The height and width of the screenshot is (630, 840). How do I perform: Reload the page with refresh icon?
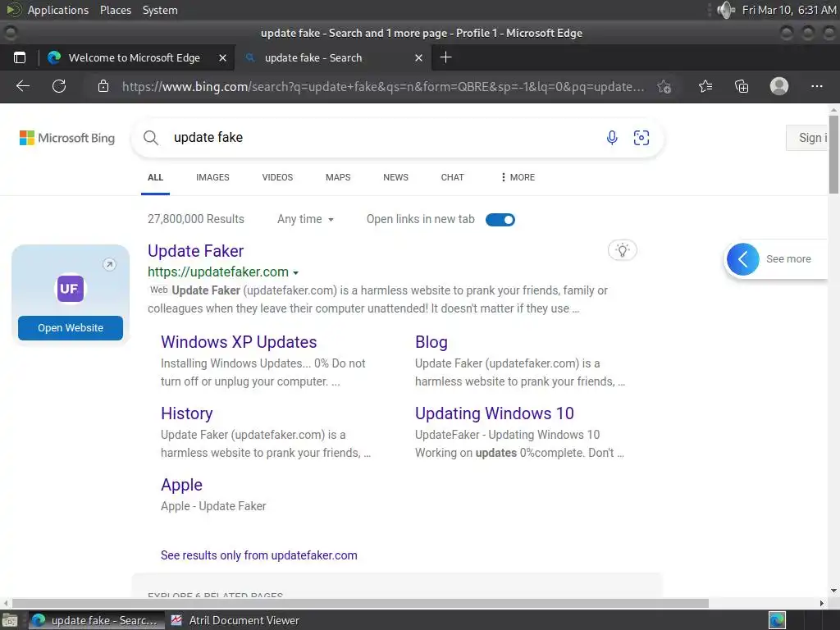pyautogui.click(x=59, y=86)
